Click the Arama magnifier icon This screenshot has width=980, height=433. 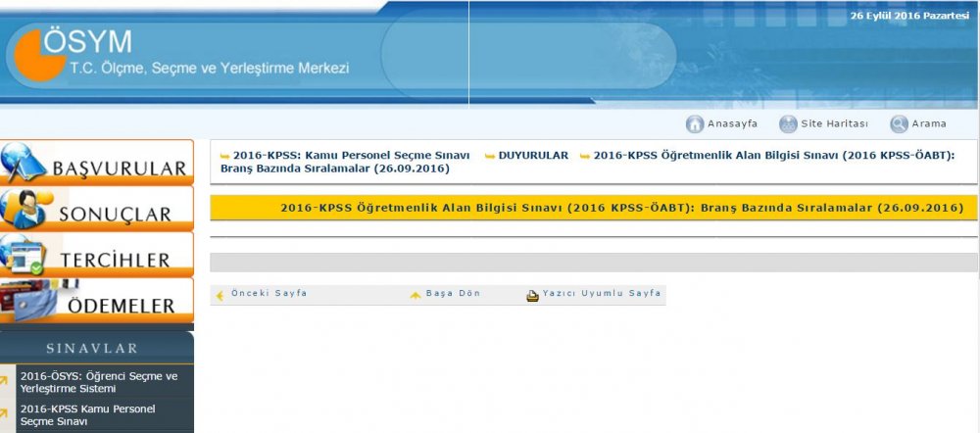[x=899, y=124]
